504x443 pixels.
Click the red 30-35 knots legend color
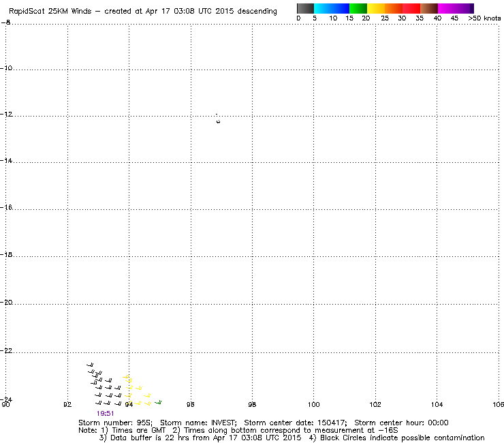411,8
